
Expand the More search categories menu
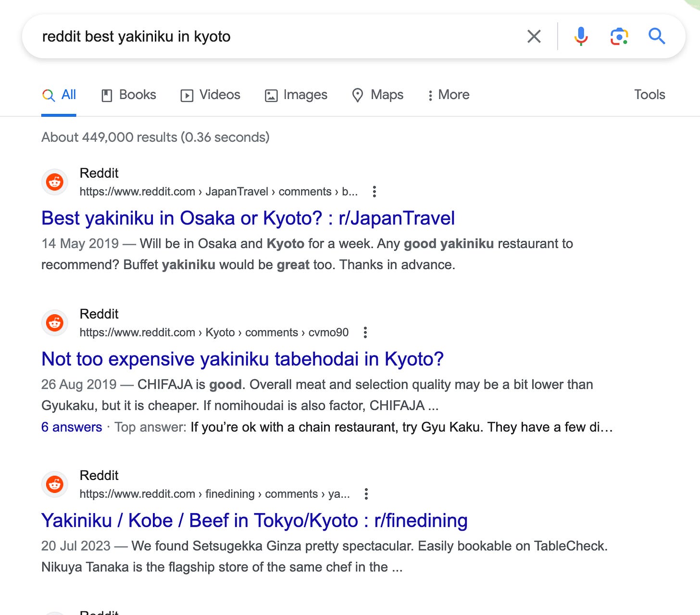pos(448,95)
